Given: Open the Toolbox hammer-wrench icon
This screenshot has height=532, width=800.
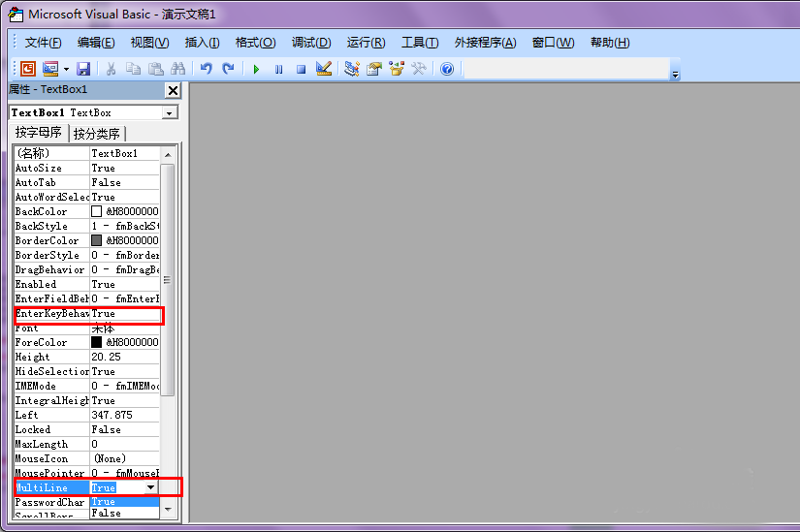Looking at the screenshot, I should (x=419, y=69).
